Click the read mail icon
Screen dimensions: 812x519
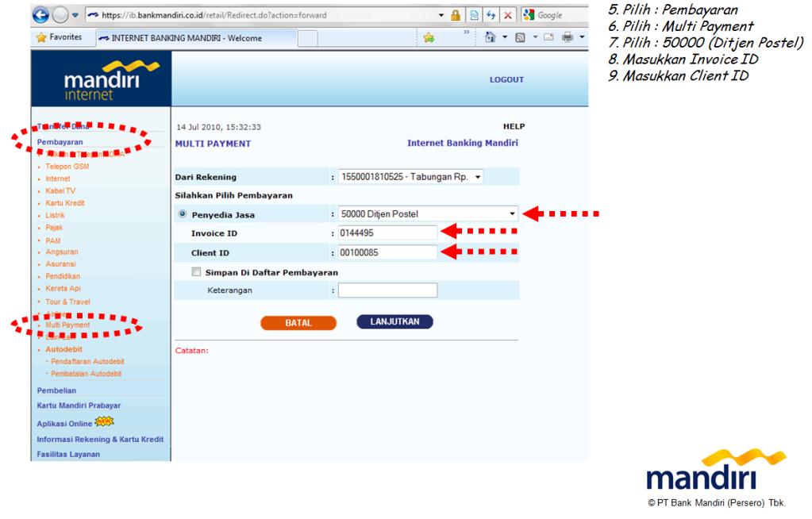(x=548, y=37)
